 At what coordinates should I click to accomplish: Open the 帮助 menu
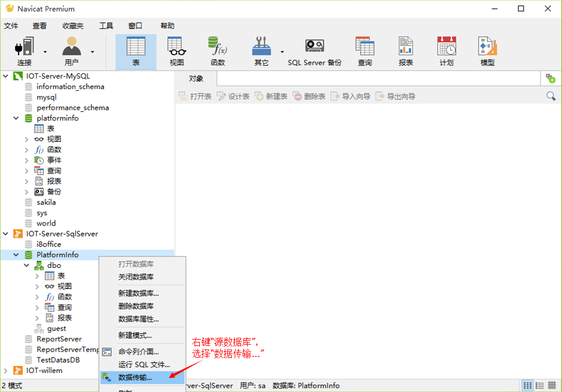167,26
